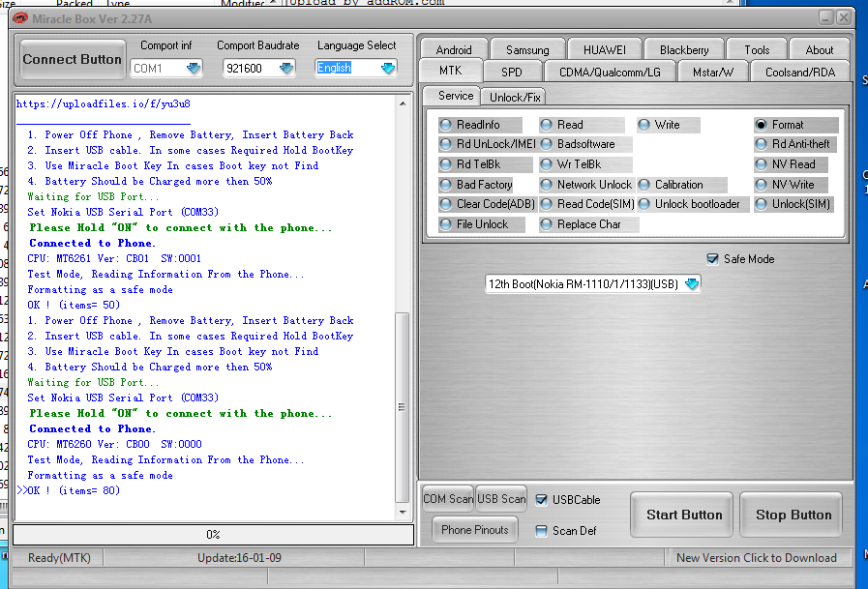Switch to the HUAWEI tab
868x589 pixels.
(x=605, y=49)
